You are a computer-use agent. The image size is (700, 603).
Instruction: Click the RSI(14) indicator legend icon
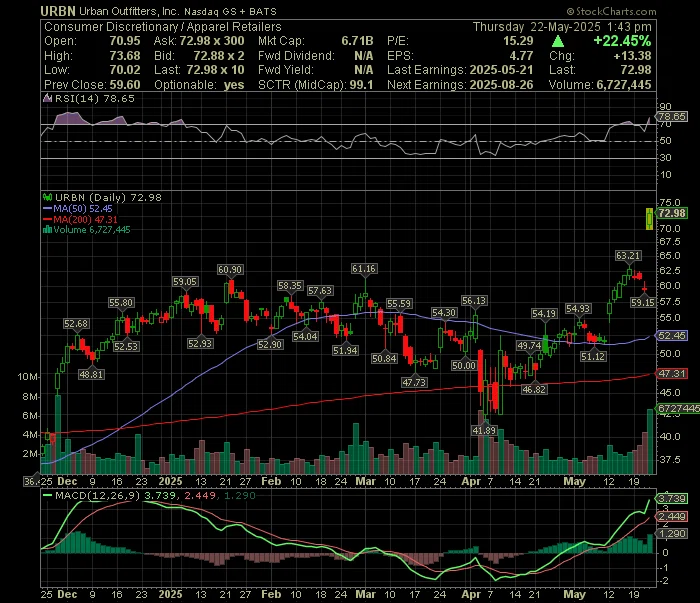47,98
